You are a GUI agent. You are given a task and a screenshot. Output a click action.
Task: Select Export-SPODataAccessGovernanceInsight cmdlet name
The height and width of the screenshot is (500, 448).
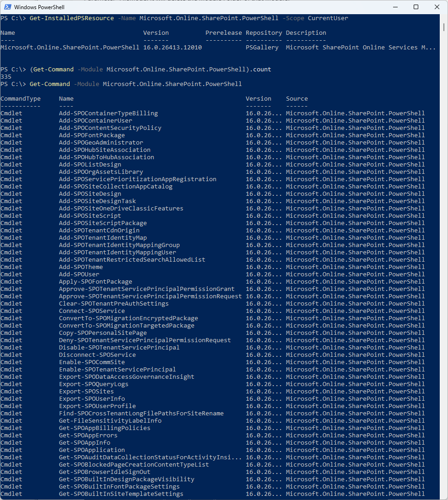tap(127, 377)
